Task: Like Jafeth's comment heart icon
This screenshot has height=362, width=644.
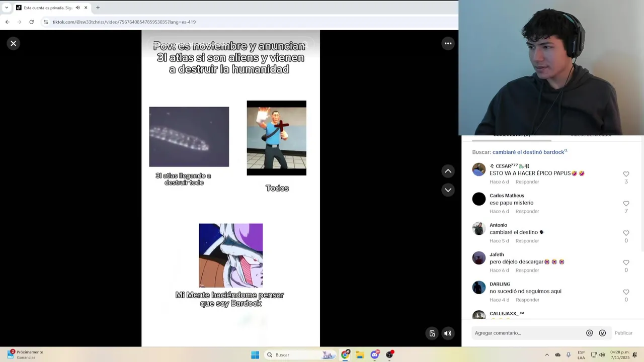Action: tap(626, 262)
